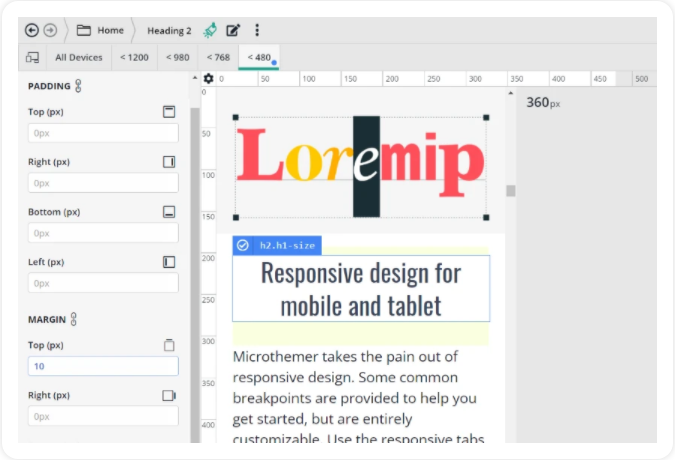Click the padding Left input field
675x460 pixels.
click(x=103, y=283)
